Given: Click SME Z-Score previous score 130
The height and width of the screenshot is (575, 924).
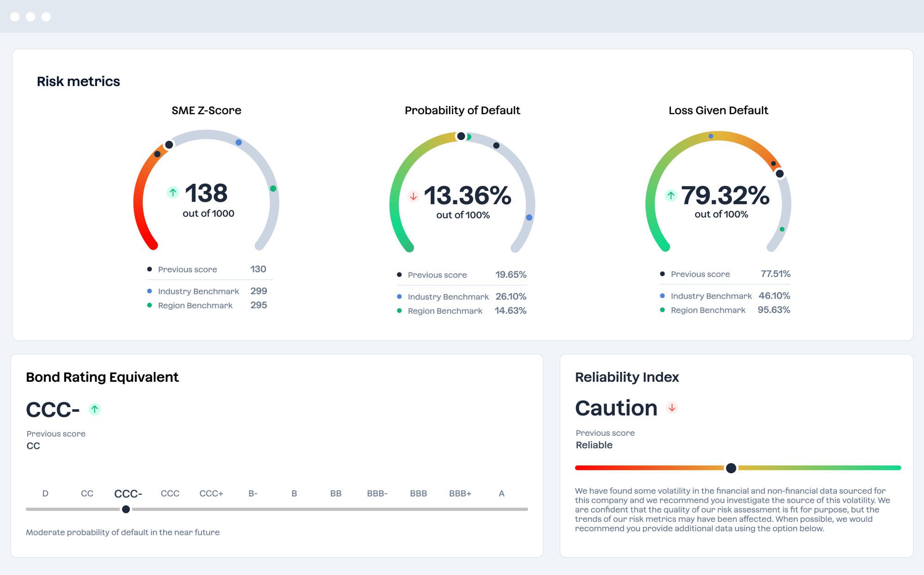Looking at the screenshot, I should [x=258, y=269].
